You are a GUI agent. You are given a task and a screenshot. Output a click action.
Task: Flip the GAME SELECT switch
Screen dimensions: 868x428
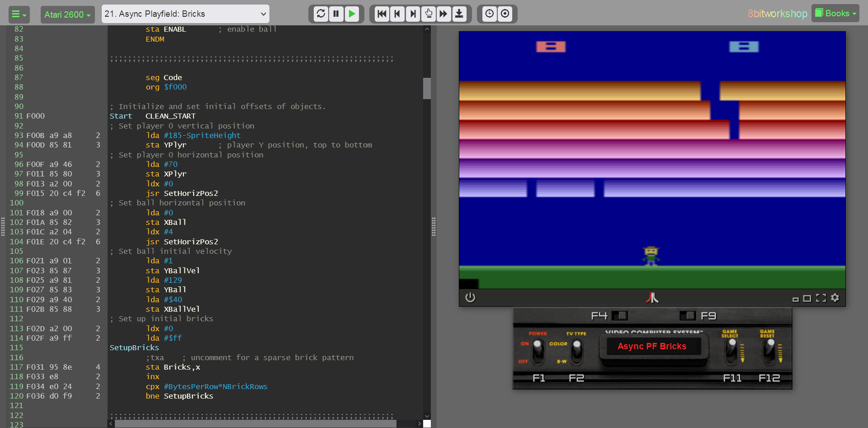point(731,352)
